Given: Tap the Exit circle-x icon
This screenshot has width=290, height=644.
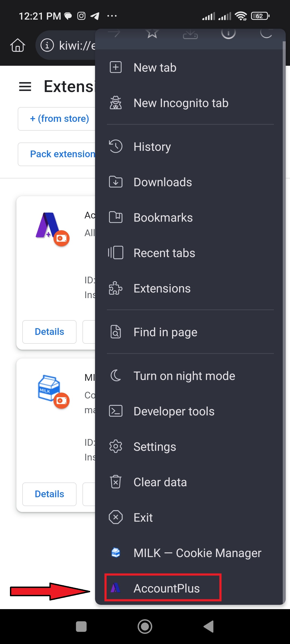Looking at the screenshot, I should 116,517.
